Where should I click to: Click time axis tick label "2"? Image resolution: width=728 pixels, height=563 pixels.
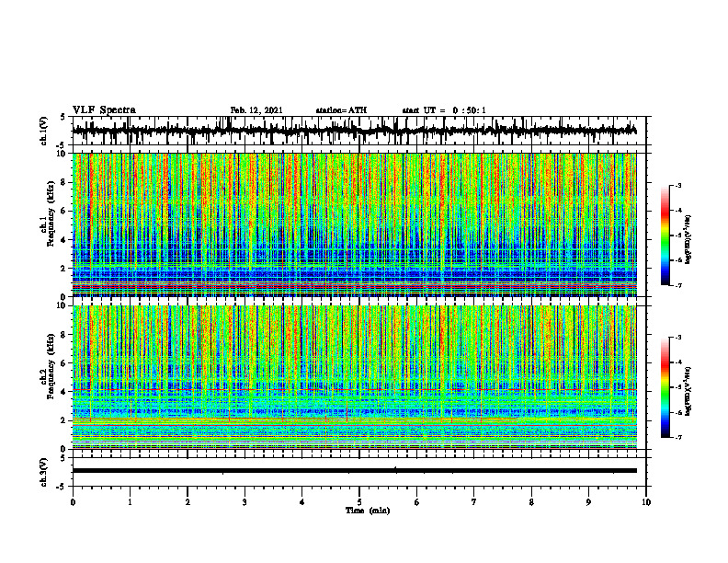[188, 502]
